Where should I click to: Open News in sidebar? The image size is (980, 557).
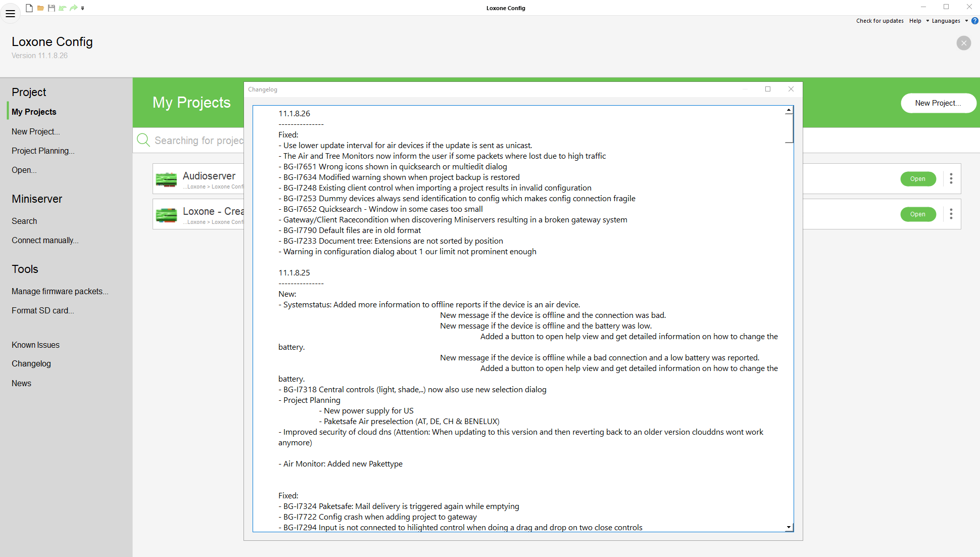point(21,383)
